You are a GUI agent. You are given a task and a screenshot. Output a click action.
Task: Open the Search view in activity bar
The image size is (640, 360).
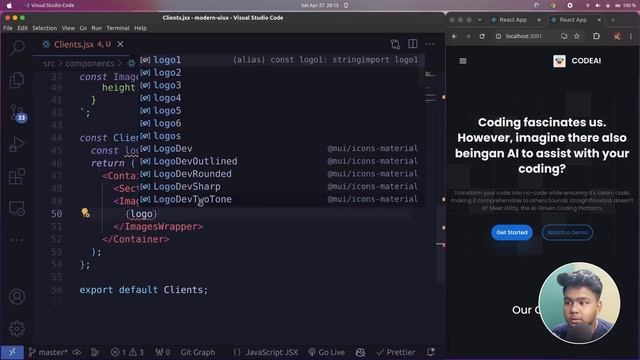[x=17, y=48]
